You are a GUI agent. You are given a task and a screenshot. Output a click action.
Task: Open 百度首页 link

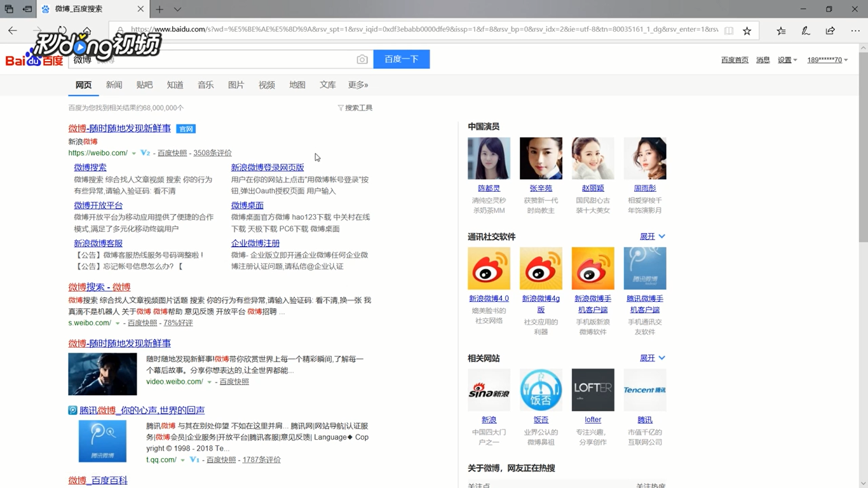pyautogui.click(x=735, y=60)
